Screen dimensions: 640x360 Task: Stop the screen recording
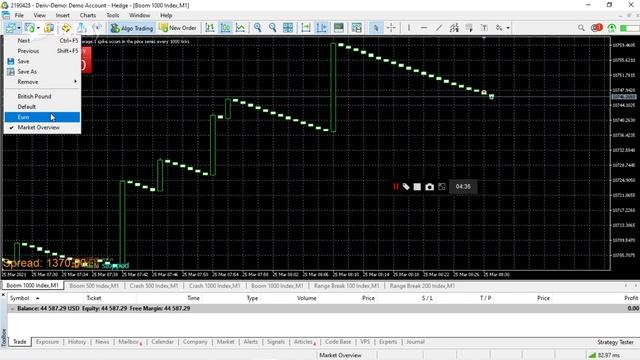tap(417, 187)
